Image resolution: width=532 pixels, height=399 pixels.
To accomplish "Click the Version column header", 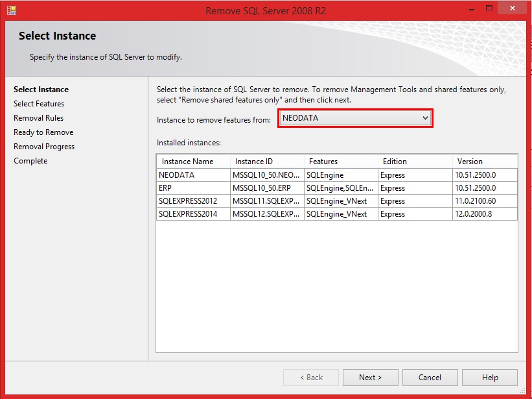I will [485, 162].
